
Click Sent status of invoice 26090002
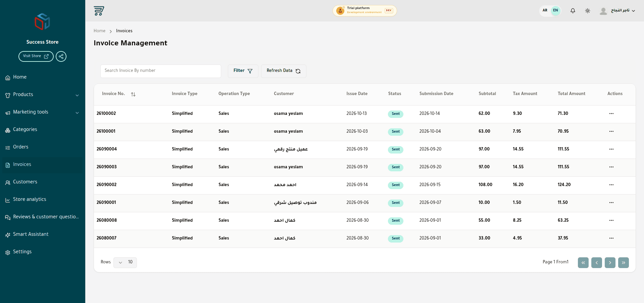396,185
